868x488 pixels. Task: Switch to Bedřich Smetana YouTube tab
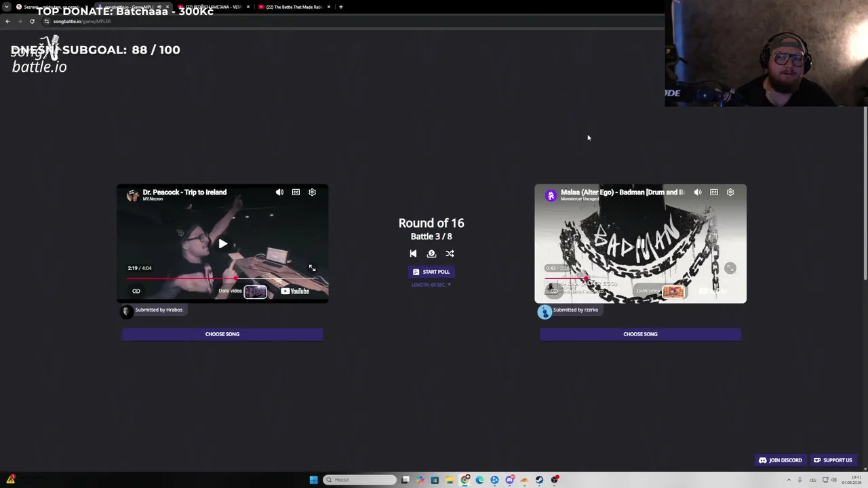(214, 7)
